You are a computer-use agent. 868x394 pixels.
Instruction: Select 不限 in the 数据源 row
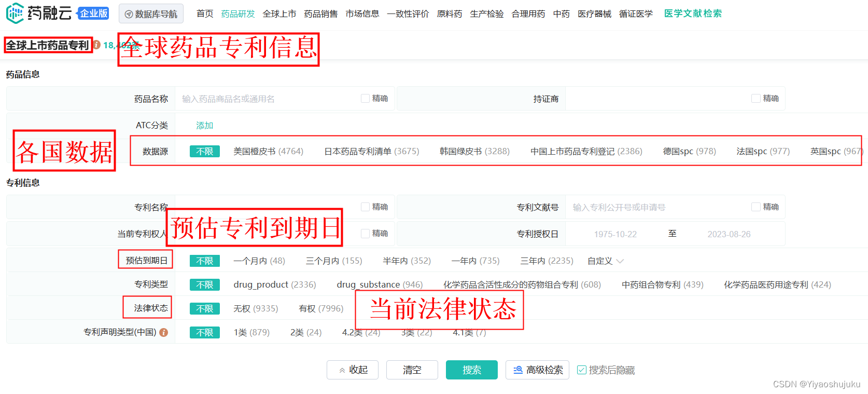(x=205, y=151)
